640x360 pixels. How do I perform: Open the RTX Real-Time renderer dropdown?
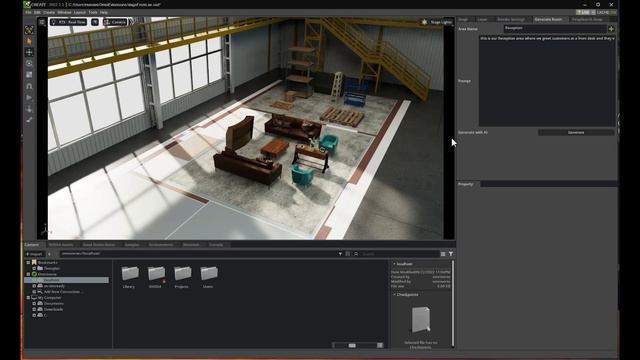pyautogui.click(x=68, y=22)
